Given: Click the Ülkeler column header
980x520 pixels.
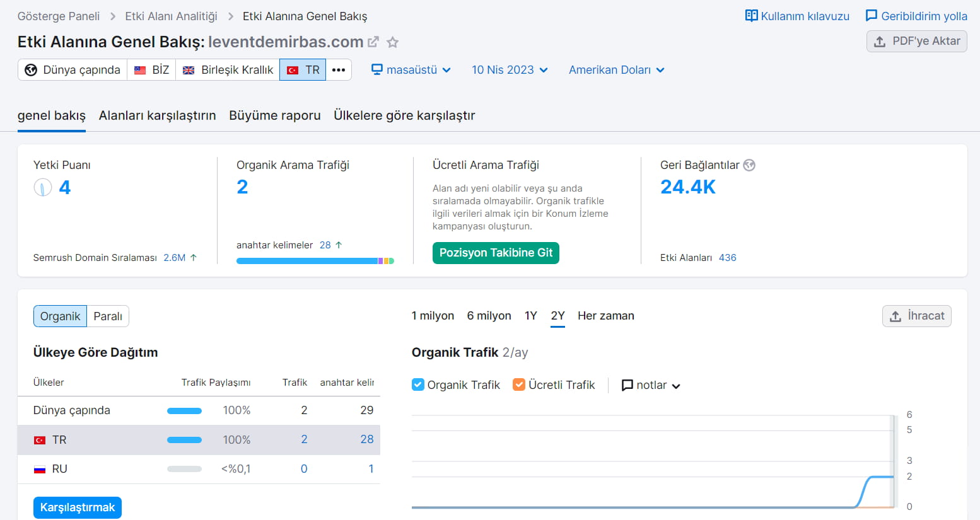Looking at the screenshot, I should (x=49, y=383).
